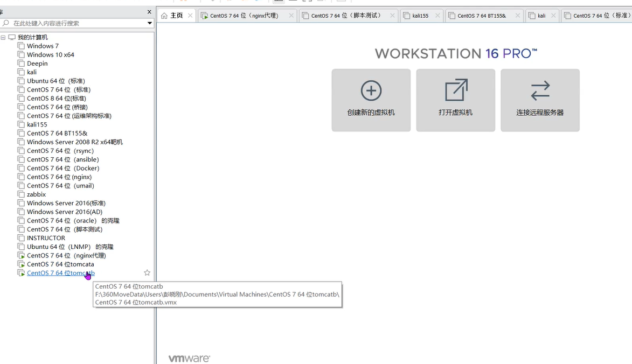Open the CentOS 7 64 位tomcatb link

[x=61, y=273]
